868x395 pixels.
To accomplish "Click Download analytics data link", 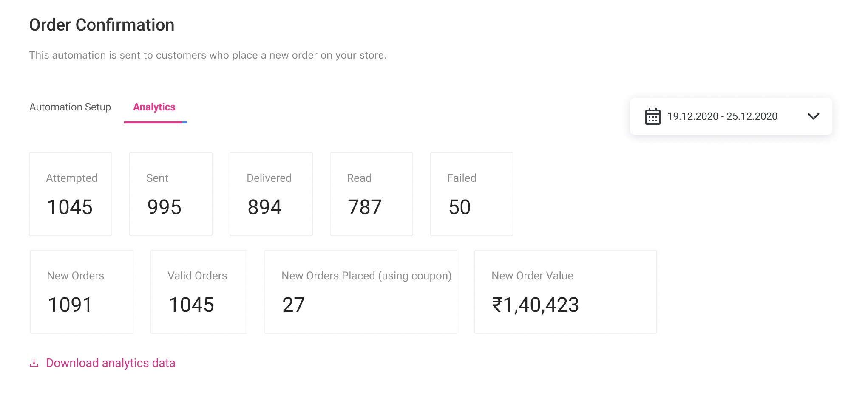I will point(111,363).
